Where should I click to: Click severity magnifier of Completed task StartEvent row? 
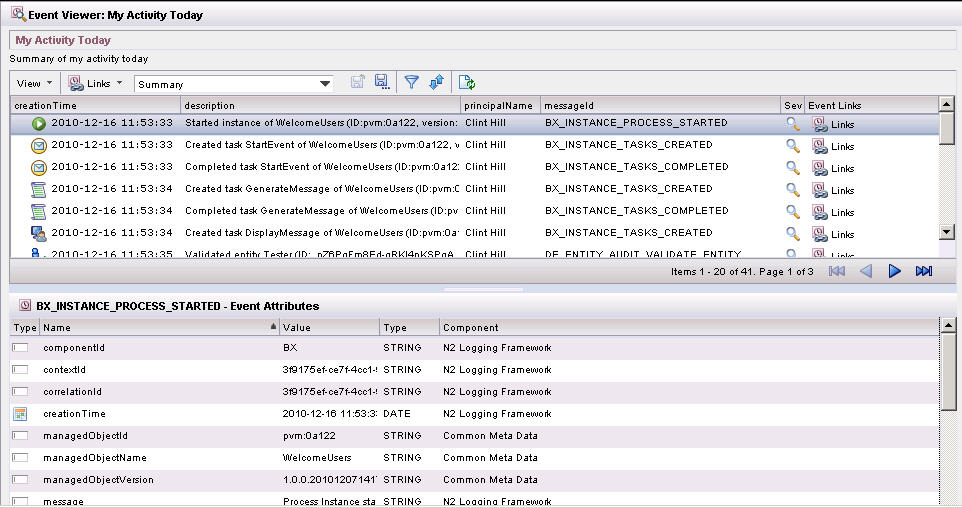tap(793, 167)
